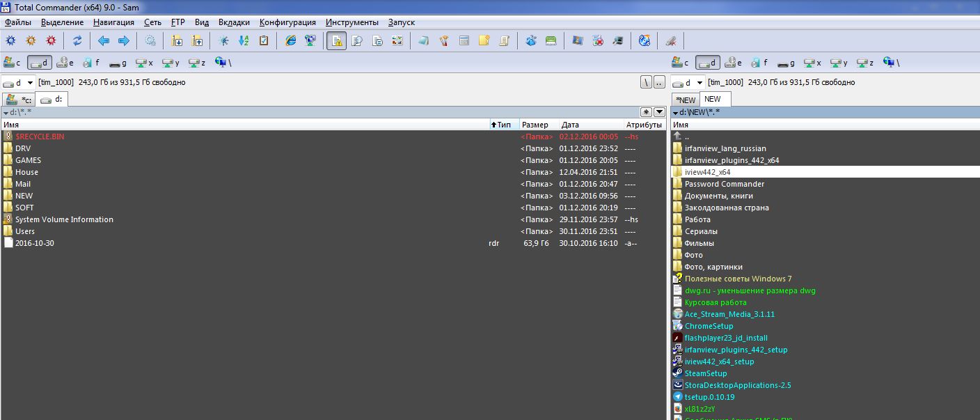Viewport: 980px width, 420px height.
Task: Click the scroll notepad toolbar icon
Action: [505, 41]
